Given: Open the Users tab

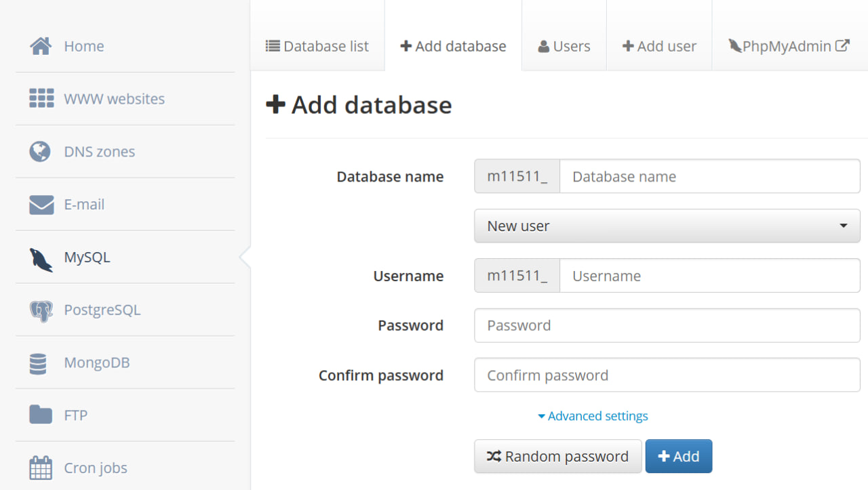Looking at the screenshot, I should (x=564, y=46).
